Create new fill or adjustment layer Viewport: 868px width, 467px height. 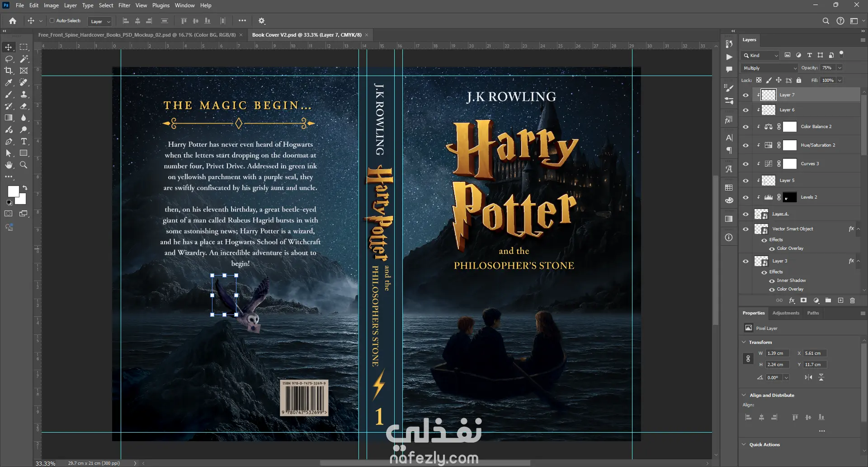point(816,300)
